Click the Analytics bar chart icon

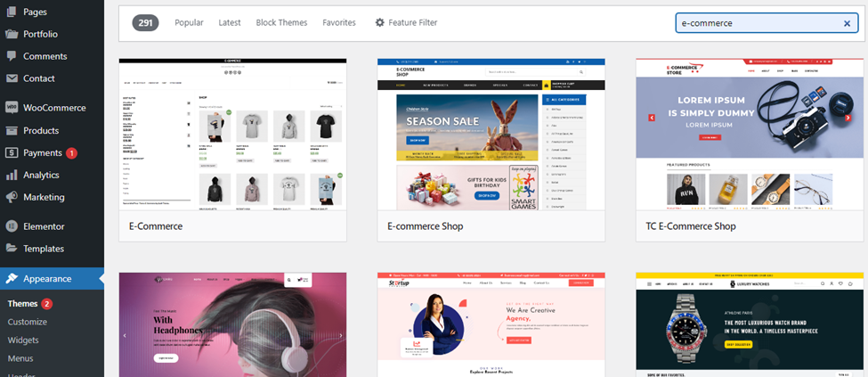tap(12, 176)
